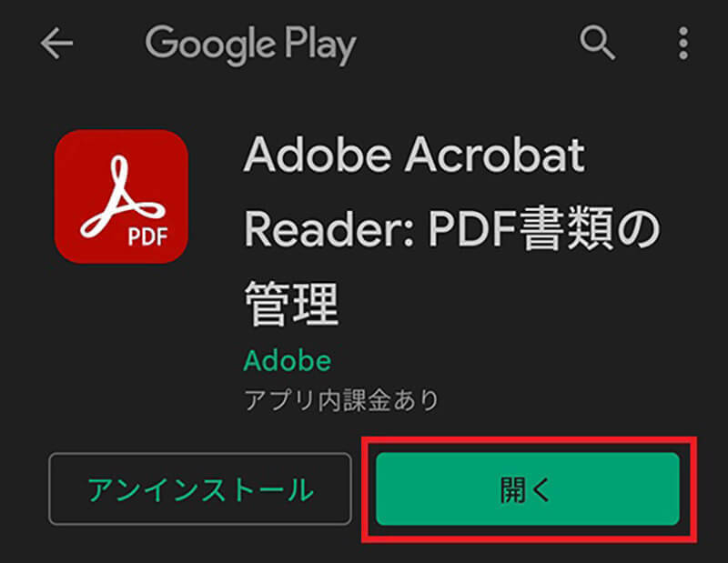View developer Adobe's green name link
Image resolution: width=728 pixels, height=563 pixels.
[288, 361]
